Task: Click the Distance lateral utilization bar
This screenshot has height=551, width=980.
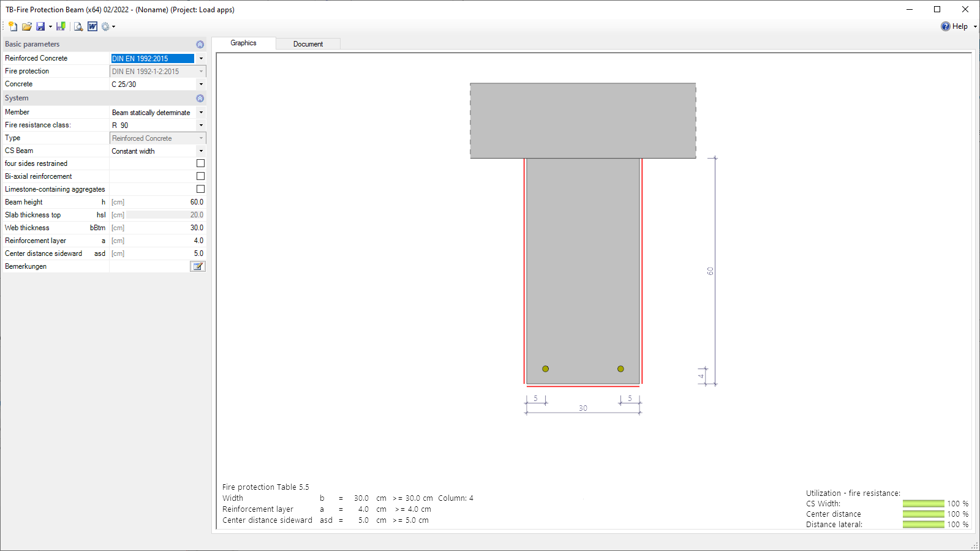Action: (923, 525)
